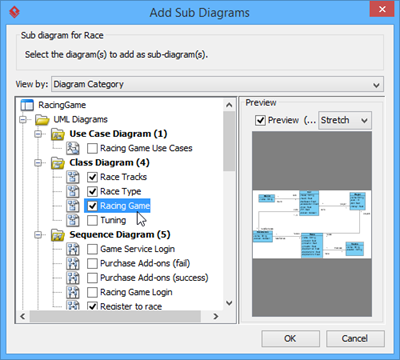Click the class diagram preview thumbnail
The height and width of the screenshot is (360, 400).
click(x=312, y=224)
